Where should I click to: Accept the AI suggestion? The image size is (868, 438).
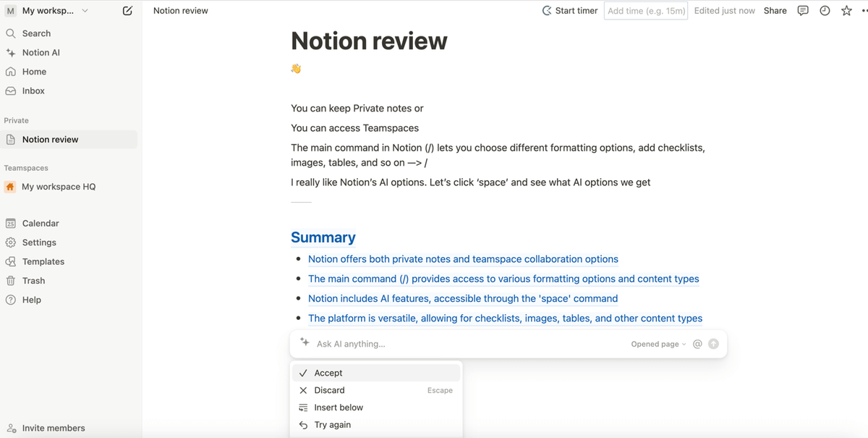pyautogui.click(x=328, y=372)
